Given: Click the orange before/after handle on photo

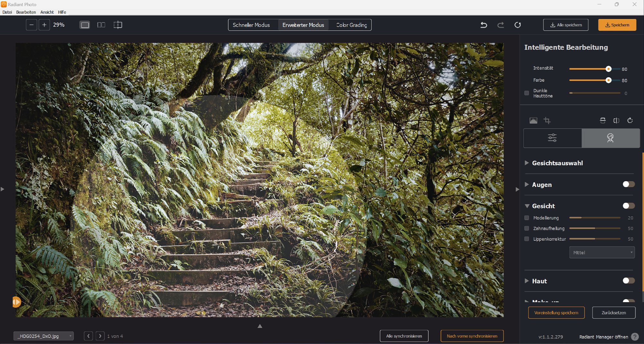Looking at the screenshot, I should [16, 302].
